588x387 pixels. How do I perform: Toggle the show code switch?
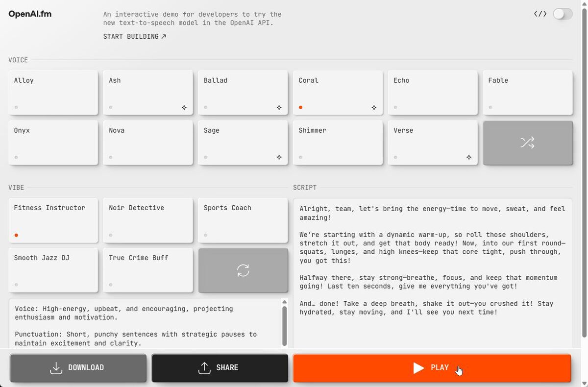click(563, 14)
